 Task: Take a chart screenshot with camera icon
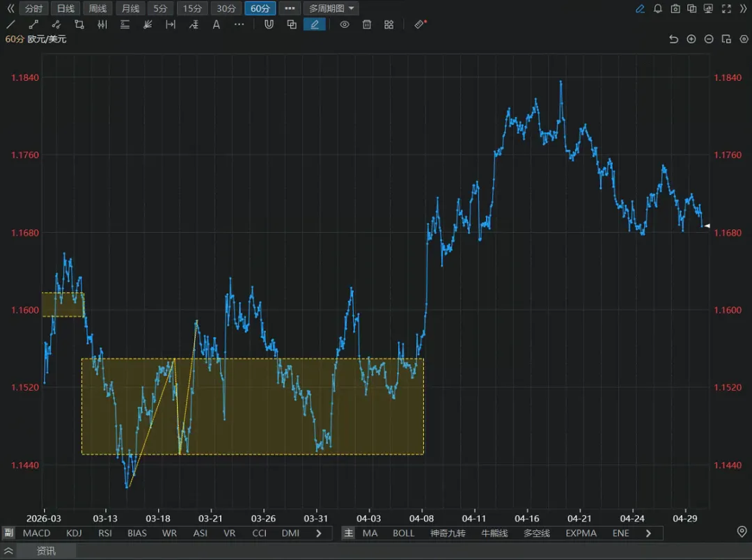tap(675, 8)
